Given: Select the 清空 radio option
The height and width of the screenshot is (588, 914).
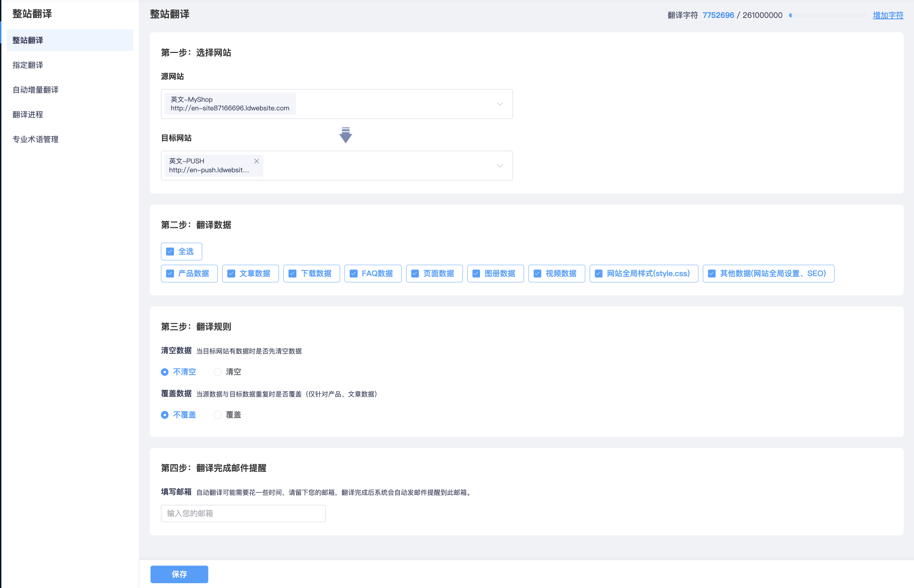Looking at the screenshot, I should pos(218,372).
